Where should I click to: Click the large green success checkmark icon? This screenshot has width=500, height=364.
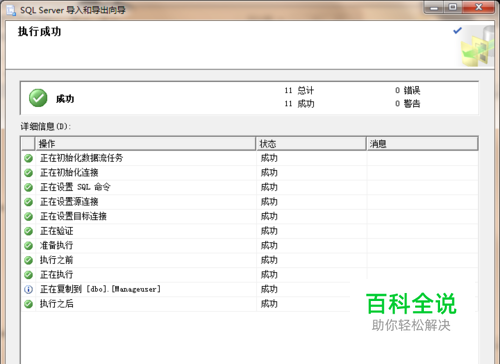(38, 98)
